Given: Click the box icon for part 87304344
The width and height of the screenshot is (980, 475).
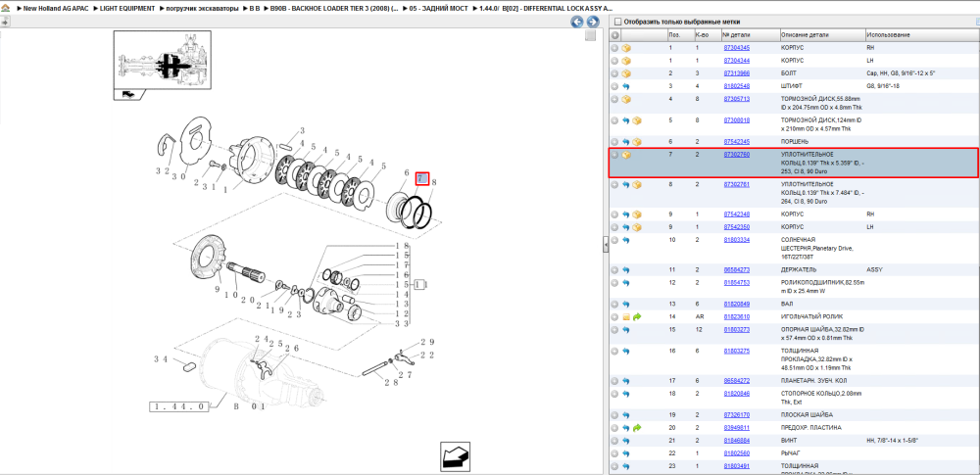Looking at the screenshot, I should tap(626, 61).
